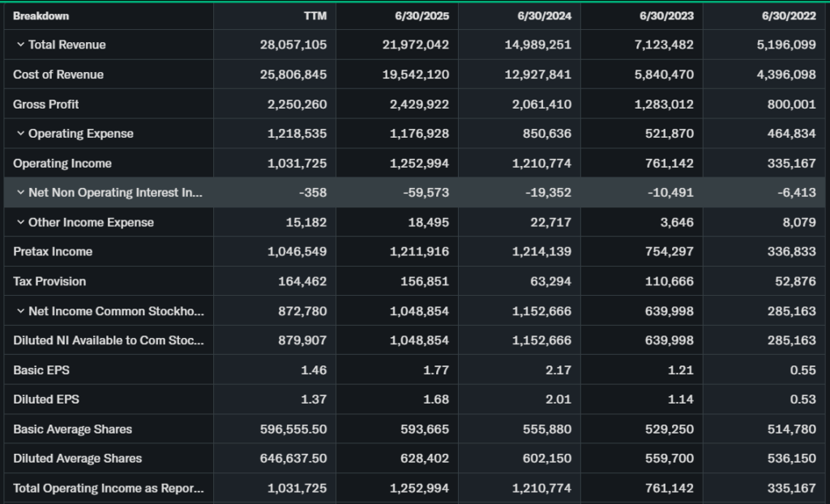The width and height of the screenshot is (830, 504).
Task: Select the Tax Provision row label
Action: (x=49, y=282)
